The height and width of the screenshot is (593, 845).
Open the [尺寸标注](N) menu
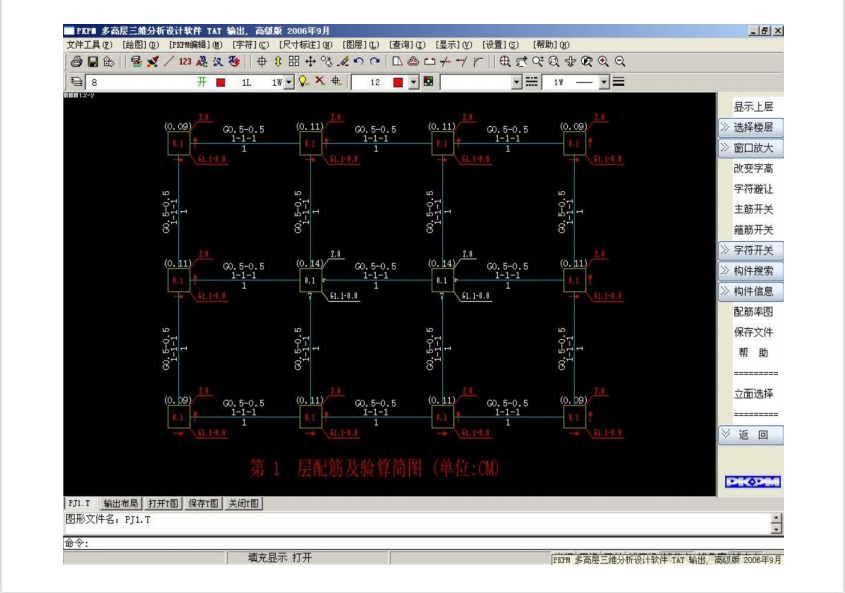click(306, 45)
